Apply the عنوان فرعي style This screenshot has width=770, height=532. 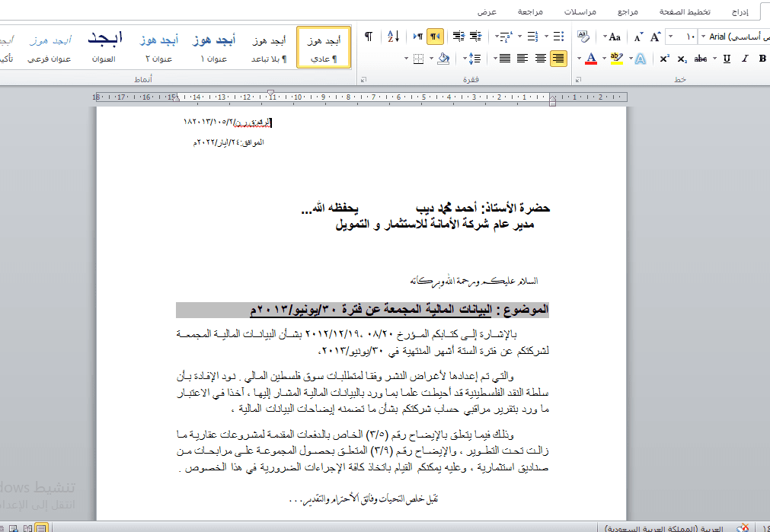(x=49, y=47)
